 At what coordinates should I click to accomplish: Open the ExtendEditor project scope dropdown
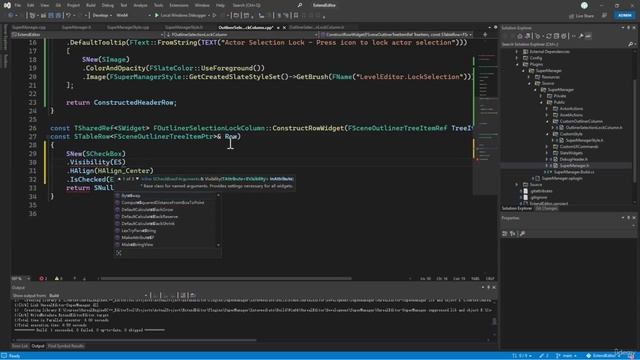point(88,35)
